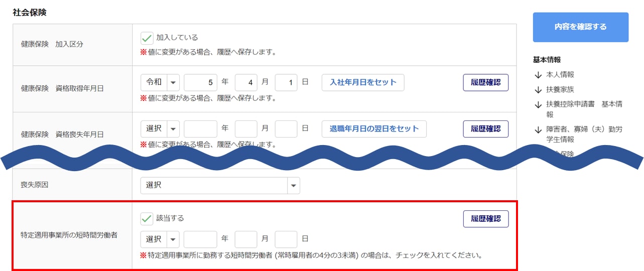Screen dimensions: 644x271
Task: Open 履歴確認 for 特定適用事業所の短時間労働者
Action: [x=485, y=219]
